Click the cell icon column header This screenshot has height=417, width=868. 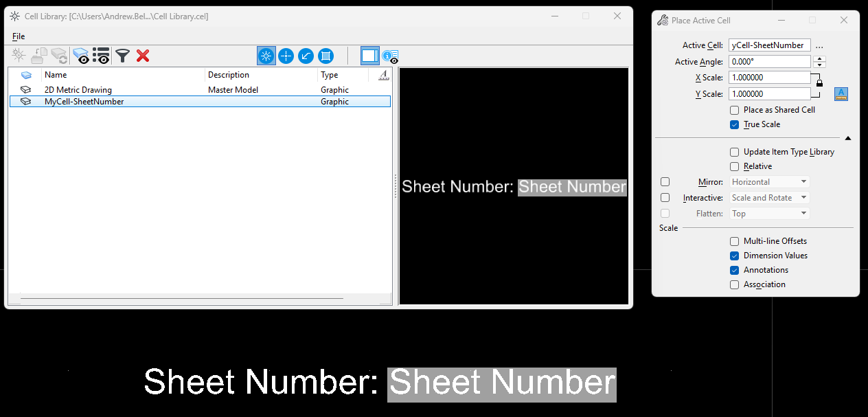point(26,75)
